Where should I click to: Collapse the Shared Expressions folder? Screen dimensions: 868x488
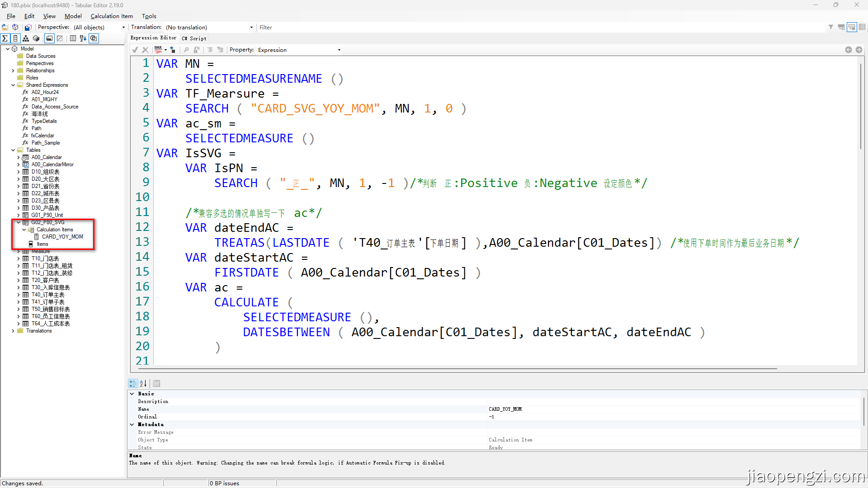(x=13, y=85)
